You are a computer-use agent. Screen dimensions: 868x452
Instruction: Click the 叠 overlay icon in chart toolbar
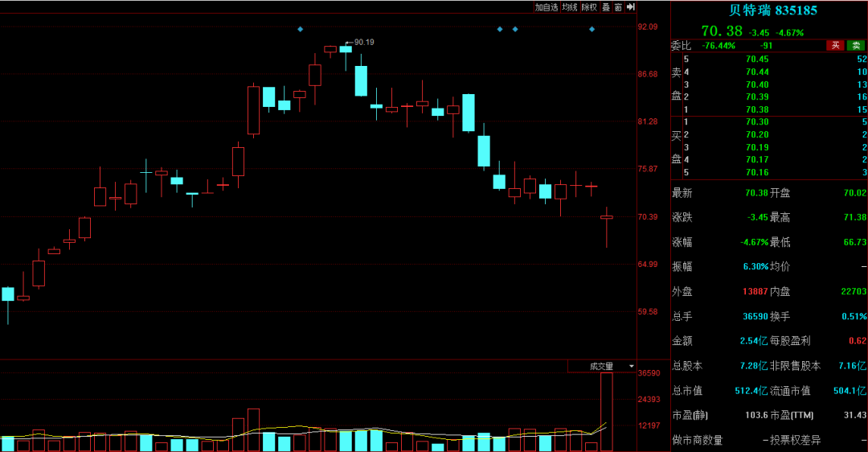pyautogui.click(x=605, y=7)
